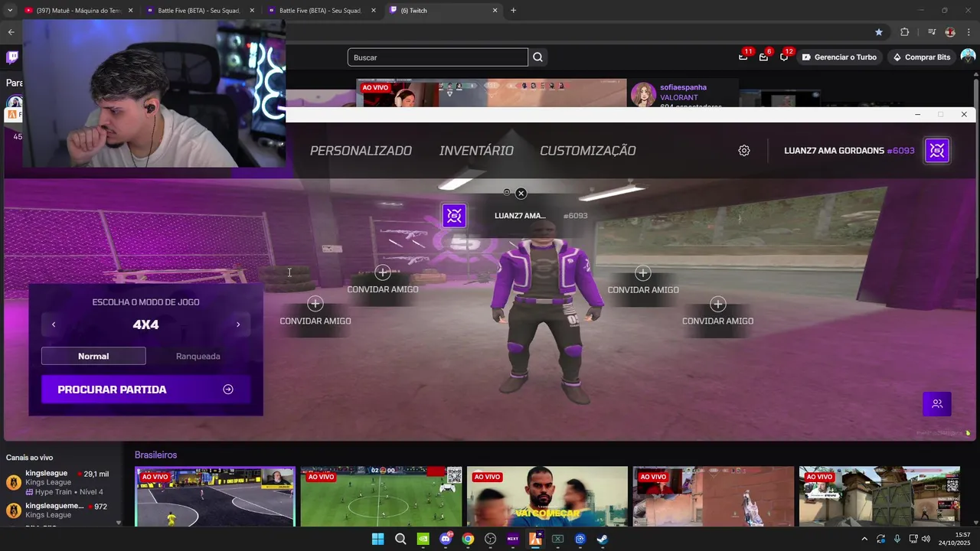Open the PERSONALIZADO menu
Image resolution: width=980 pixels, height=551 pixels.
click(361, 151)
